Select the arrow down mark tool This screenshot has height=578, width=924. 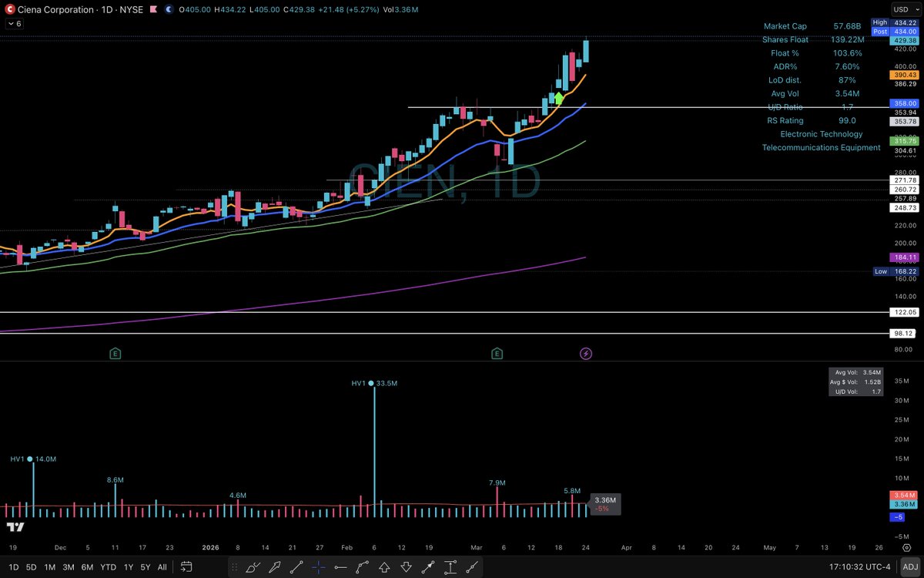406,567
